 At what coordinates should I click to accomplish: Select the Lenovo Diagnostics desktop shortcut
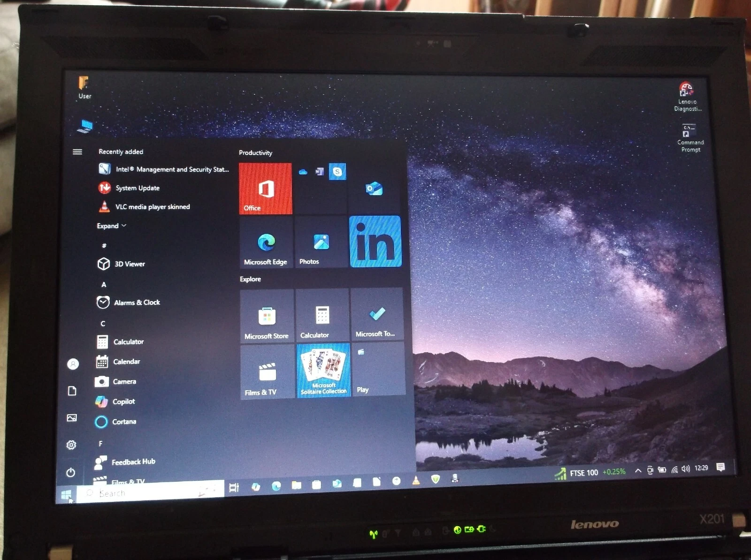coord(688,97)
